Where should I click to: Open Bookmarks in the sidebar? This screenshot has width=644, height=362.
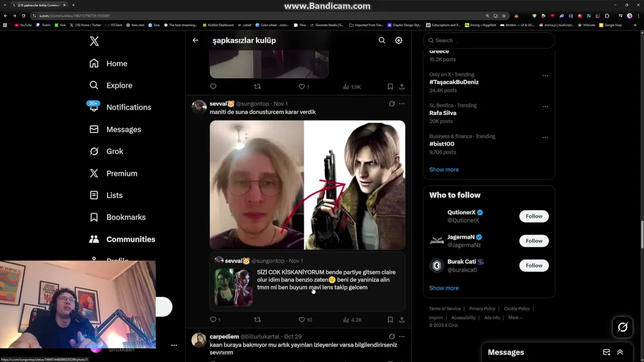(x=117, y=217)
